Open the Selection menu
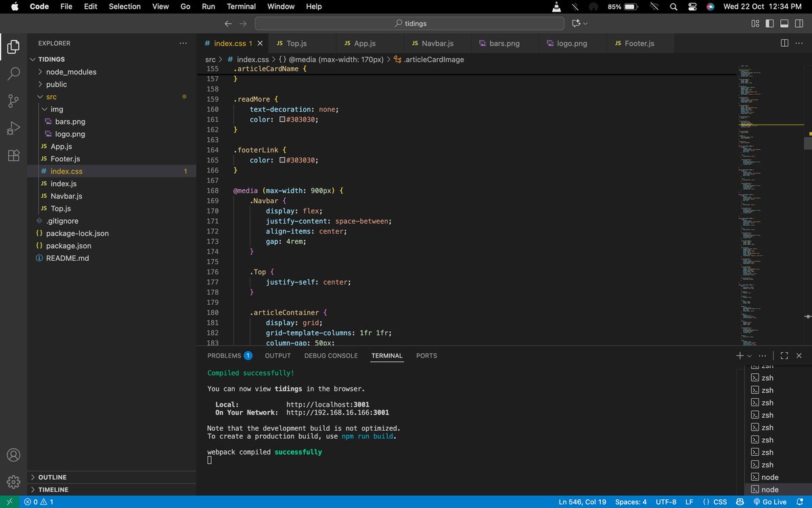 (125, 7)
